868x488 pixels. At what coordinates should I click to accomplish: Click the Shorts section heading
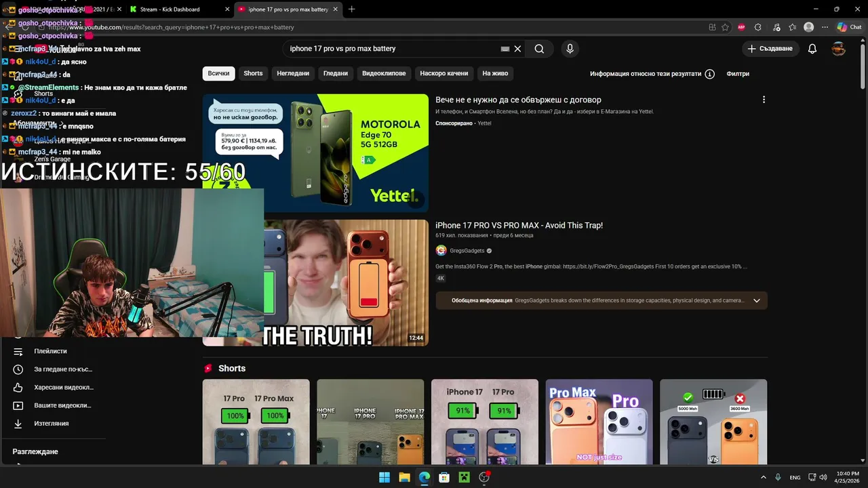pos(232,368)
